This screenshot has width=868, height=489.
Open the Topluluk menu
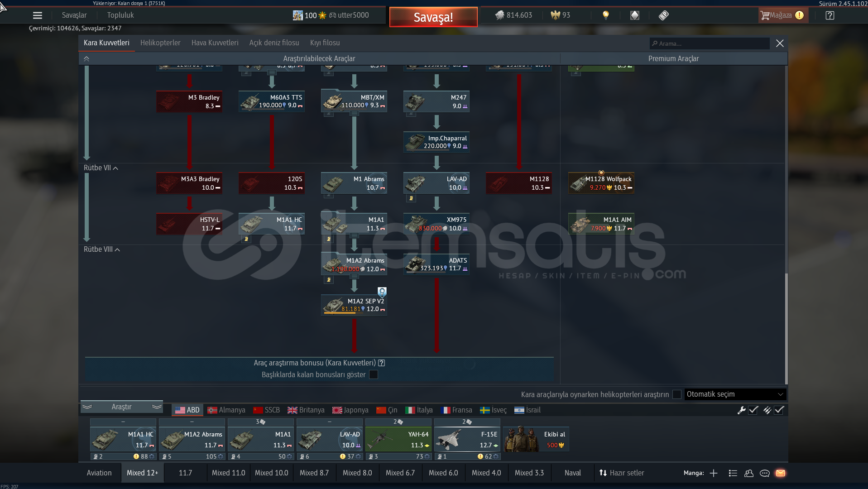click(120, 15)
